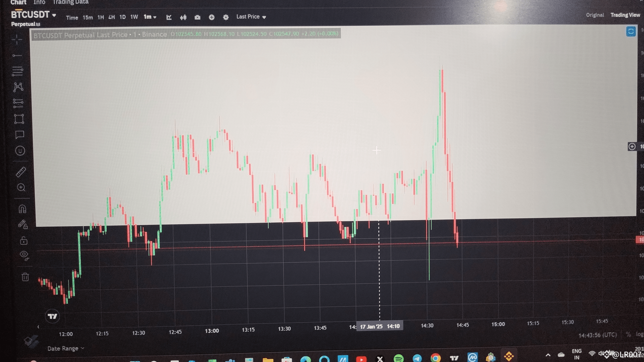Open YouTube from the taskbar
Screen dimensions: 644x362
[x=361, y=359]
